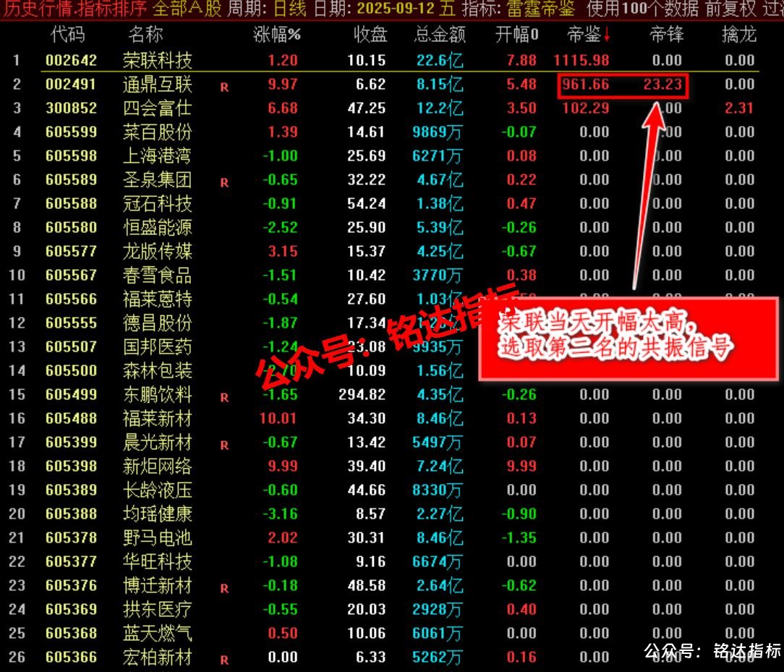The height and width of the screenshot is (672, 784).
Task: Click highlighted 帝鉴 value 961.66
Action: coord(586,84)
